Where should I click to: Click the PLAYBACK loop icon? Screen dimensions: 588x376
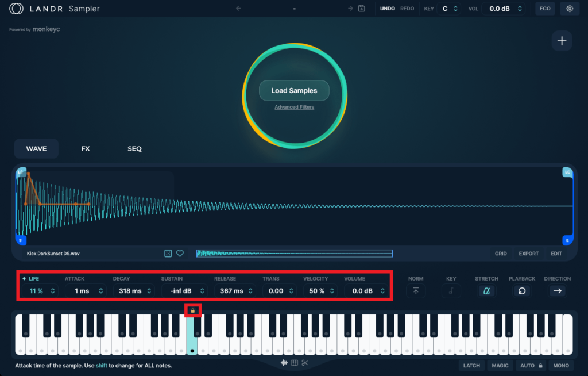[x=522, y=291]
